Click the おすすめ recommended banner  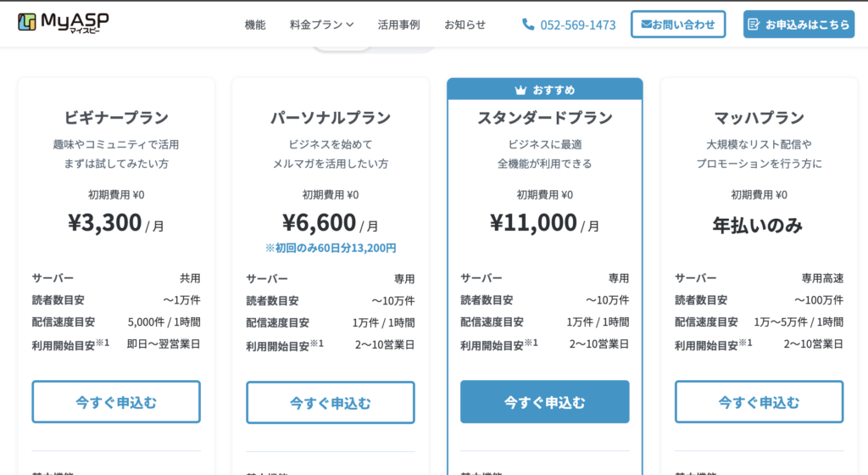545,90
